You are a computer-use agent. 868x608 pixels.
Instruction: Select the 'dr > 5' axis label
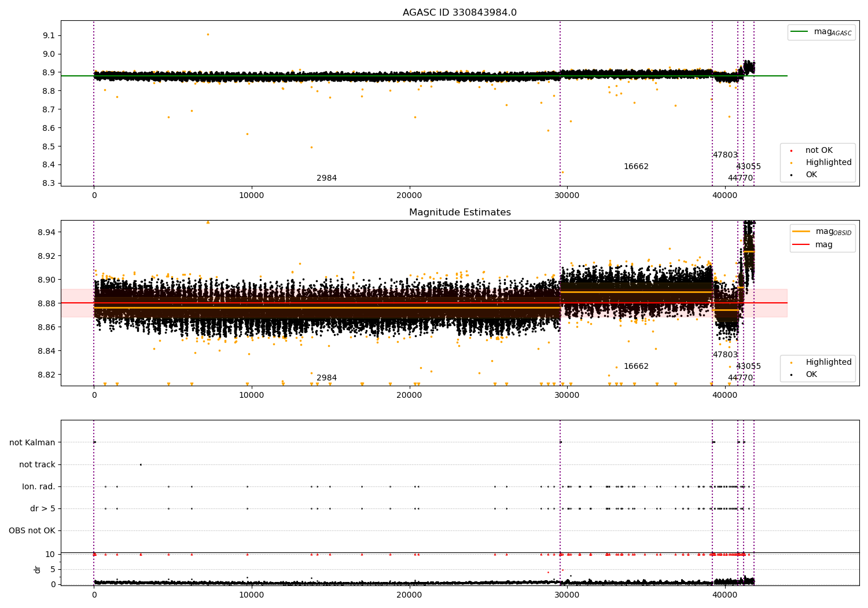pos(43,509)
